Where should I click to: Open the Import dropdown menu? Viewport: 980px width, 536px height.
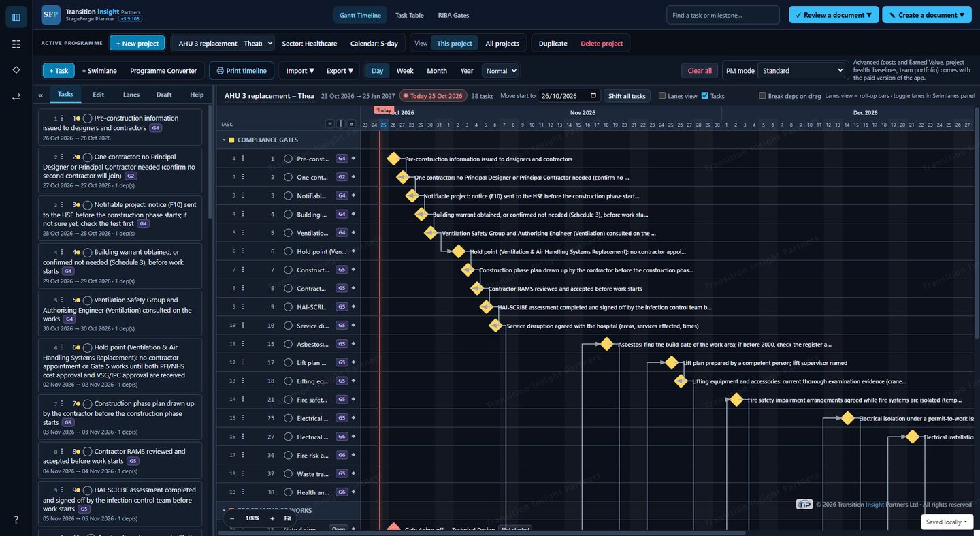[x=300, y=71]
